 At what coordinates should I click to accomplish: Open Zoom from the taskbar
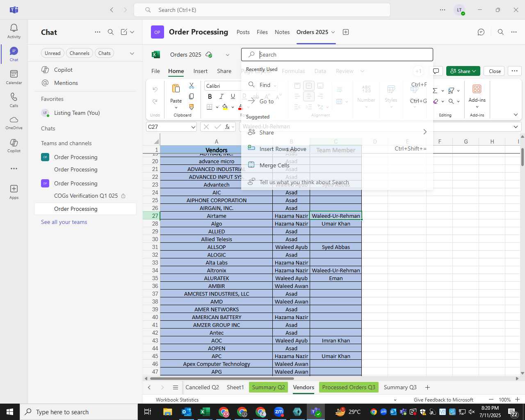[279, 412]
